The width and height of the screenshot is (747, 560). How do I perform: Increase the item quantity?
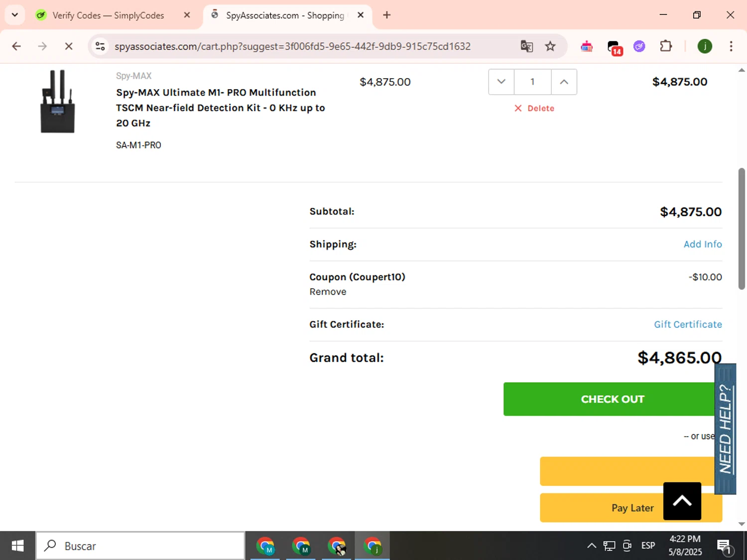(564, 82)
